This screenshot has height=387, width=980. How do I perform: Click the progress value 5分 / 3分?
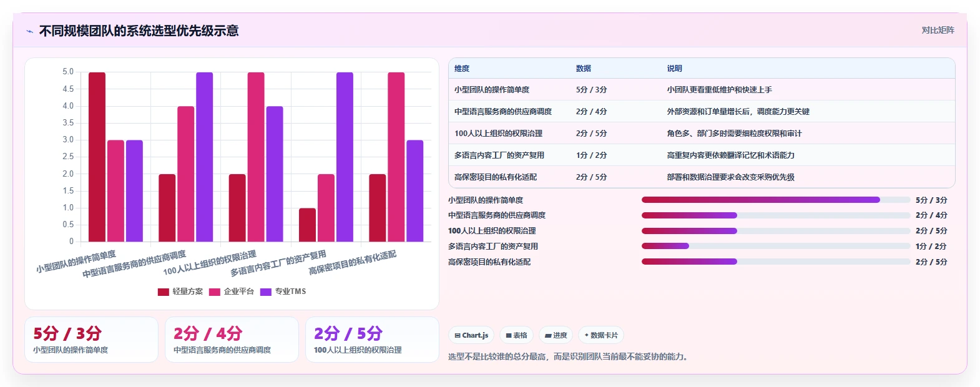(931, 200)
